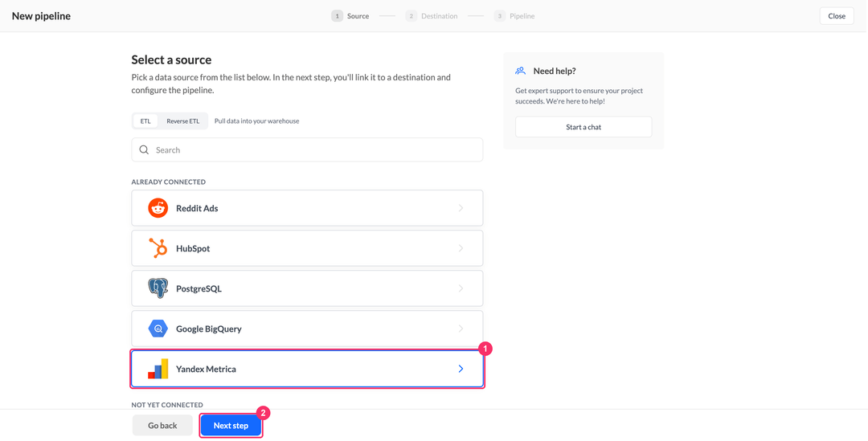Click the Next step button
This screenshot has width=868, height=441.
pos(231,426)
